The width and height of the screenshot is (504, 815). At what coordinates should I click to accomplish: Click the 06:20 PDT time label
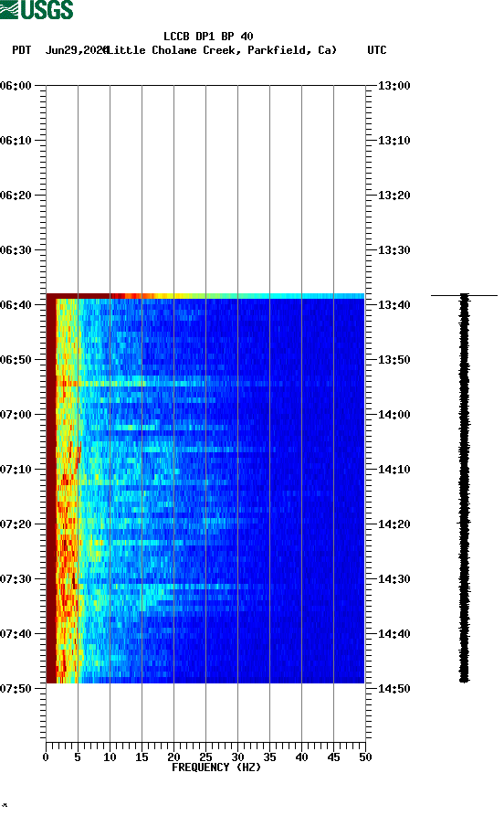[x=16, y=195]
